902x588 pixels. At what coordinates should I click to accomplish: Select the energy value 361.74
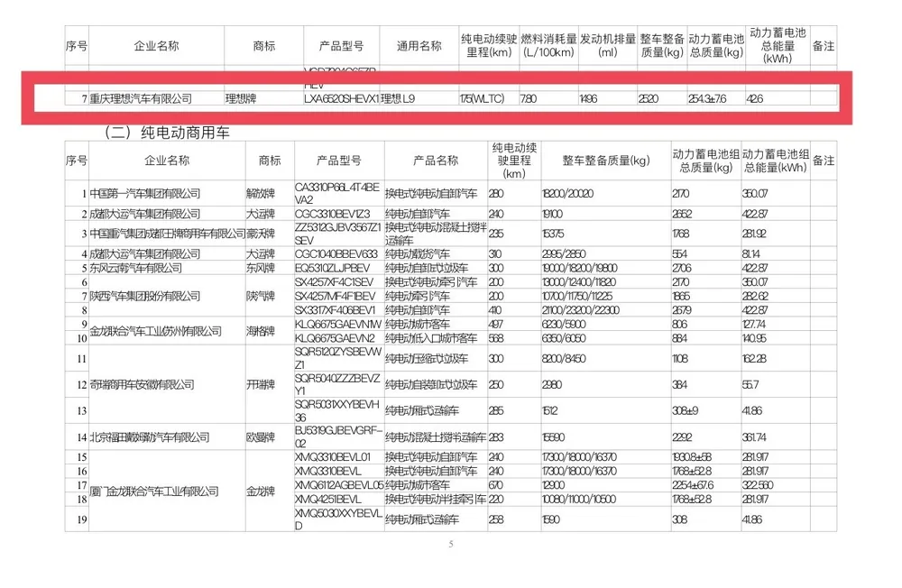pos(755,437)
